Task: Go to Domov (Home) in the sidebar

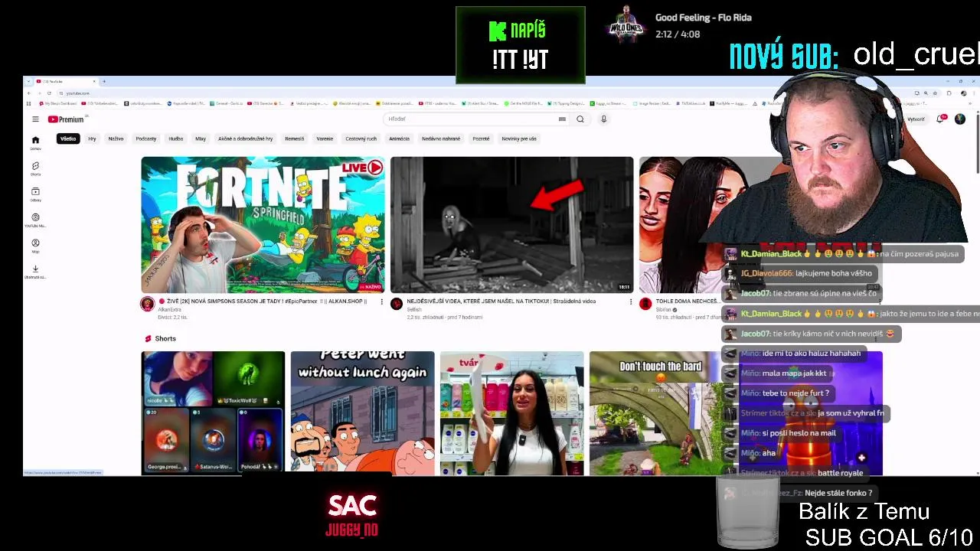Action: click(x=35, y=142)
